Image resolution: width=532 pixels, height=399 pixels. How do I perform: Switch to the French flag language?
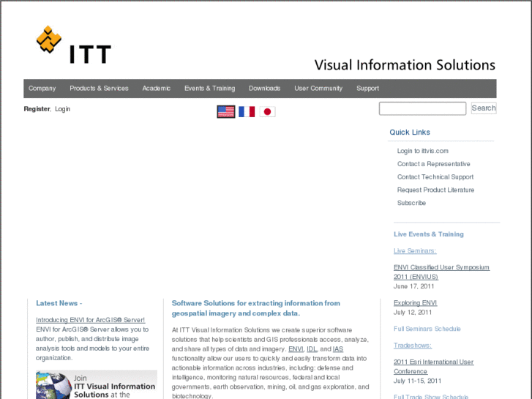(x=247, y=112)
